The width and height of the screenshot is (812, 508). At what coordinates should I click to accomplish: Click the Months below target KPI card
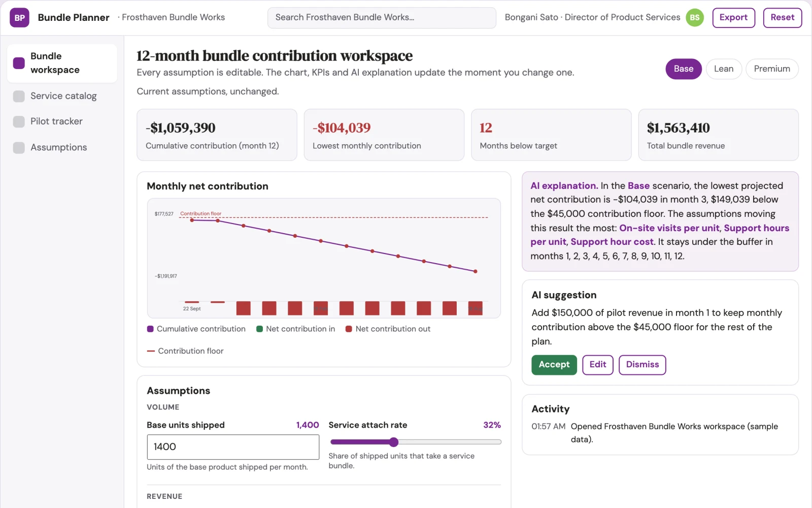pos(551,135)
